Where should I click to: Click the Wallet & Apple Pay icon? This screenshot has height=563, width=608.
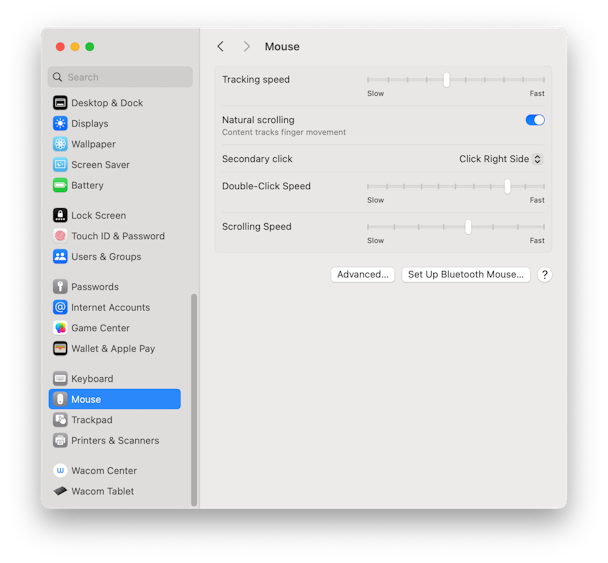pos(60,348)
